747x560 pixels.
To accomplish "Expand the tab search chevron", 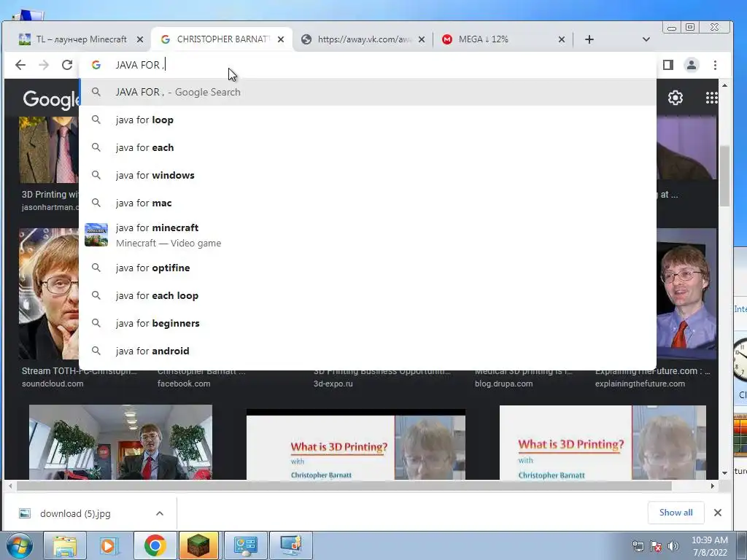I will click(646, 39).
